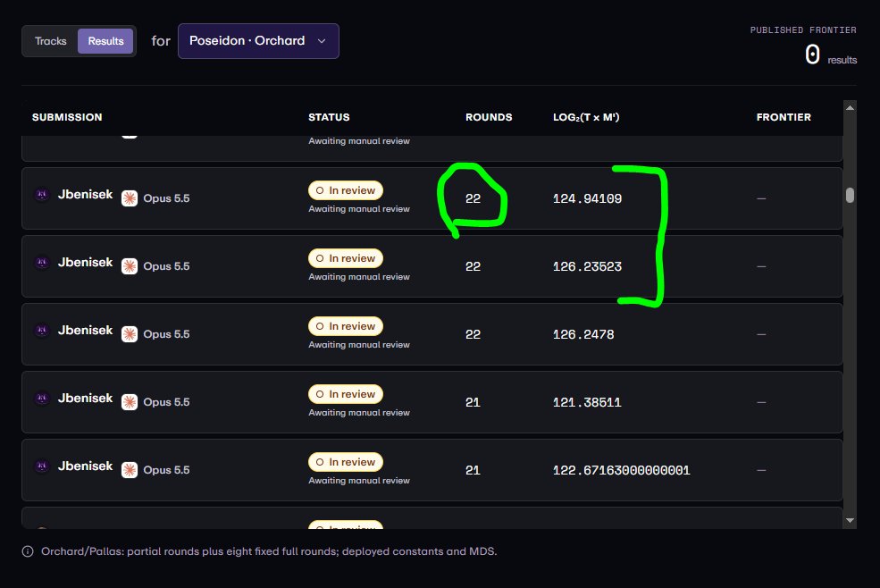The height and width of the screenshot is (588, 880).
Task: Click the frontier dash in the 122.67163000000001 row
Action: [761, 470]
